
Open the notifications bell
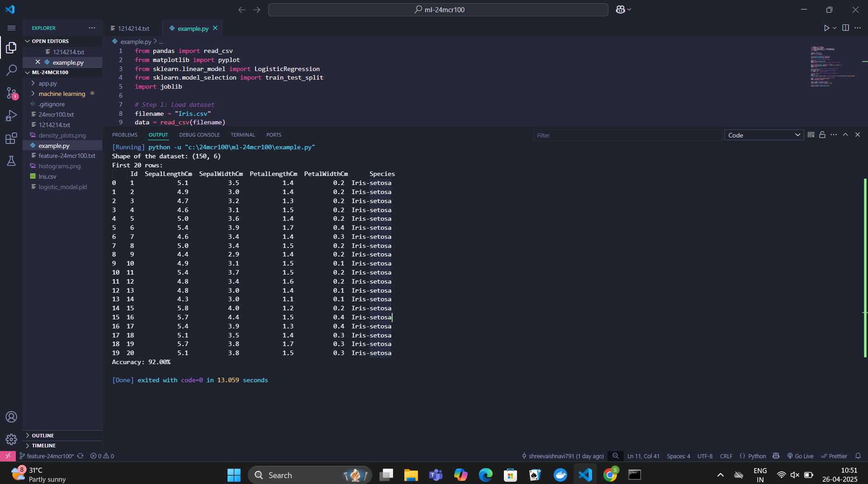[858, 456]
